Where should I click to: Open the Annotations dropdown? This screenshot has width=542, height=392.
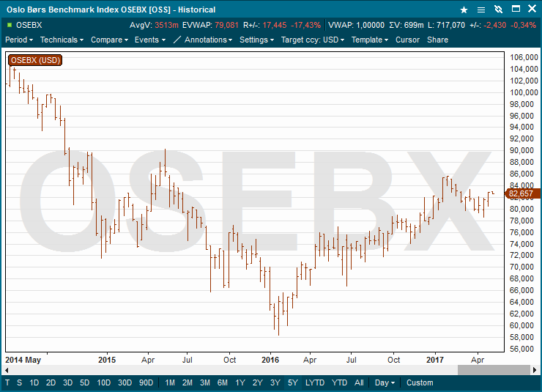[208, 40]
